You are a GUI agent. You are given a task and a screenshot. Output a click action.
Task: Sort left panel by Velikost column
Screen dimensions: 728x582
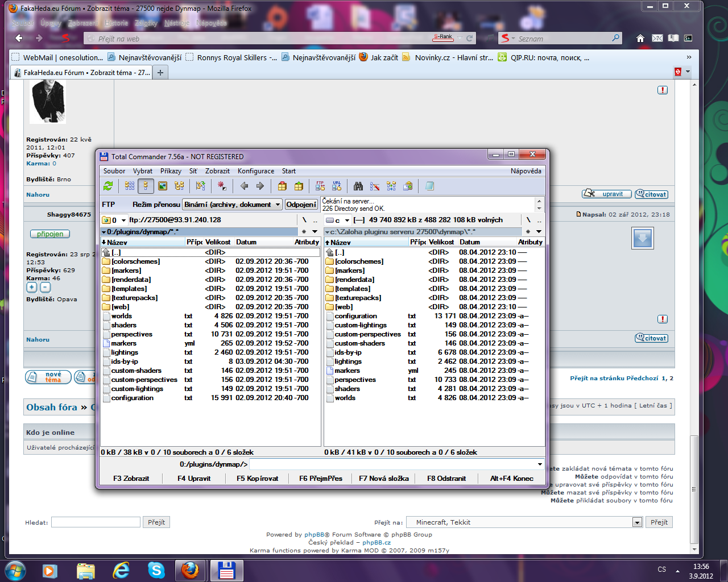click(x=218, y=242)
